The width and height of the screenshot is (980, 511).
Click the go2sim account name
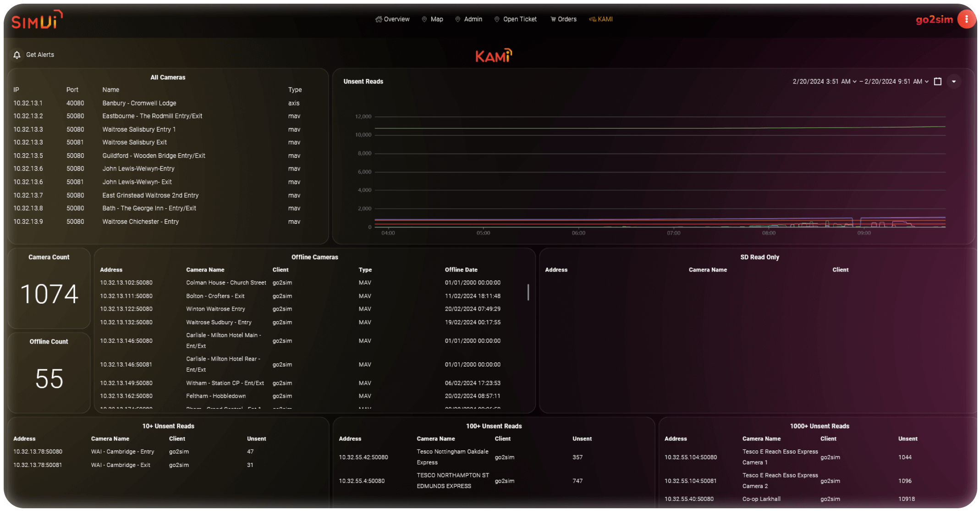(934, 19)
